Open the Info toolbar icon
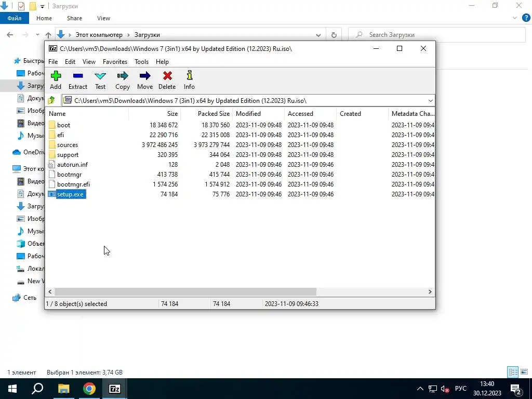Image resolution: width=532 pixels, height=399 pixels. pos(189,76)
